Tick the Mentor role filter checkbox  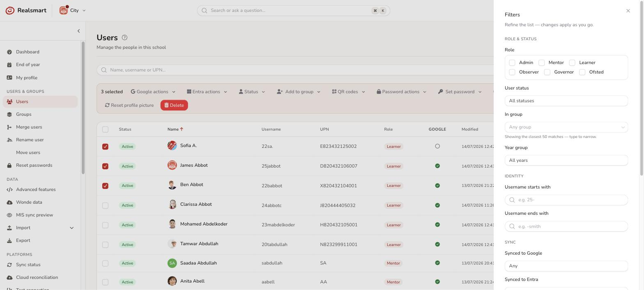(542, 63)
